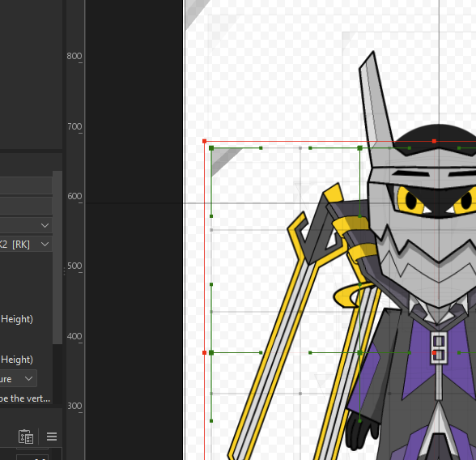The width and height of the screenshot is (476, 460).
Task: Click the large green top-left mesh corner point
Action: click(211, 148)
